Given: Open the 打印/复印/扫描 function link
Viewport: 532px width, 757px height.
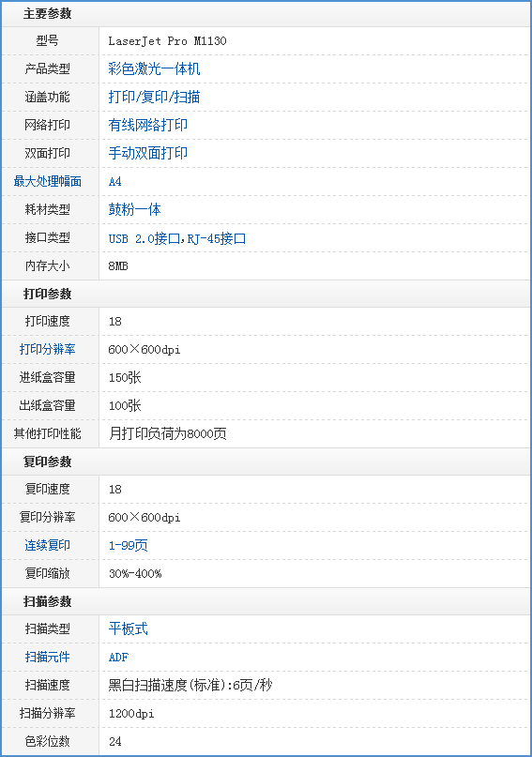Looking at the screenshot, I should (x=154, y=97).
